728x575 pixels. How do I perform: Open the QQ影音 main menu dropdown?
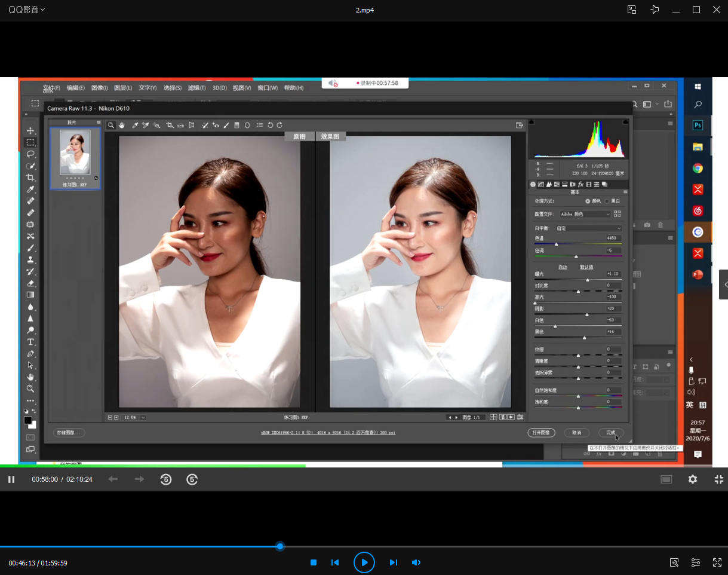(27, 10)
